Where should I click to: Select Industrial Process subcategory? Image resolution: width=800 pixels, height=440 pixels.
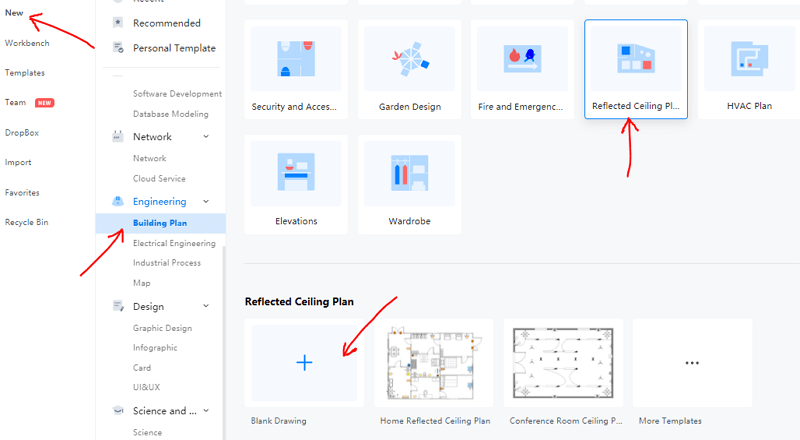click(167, 263)
